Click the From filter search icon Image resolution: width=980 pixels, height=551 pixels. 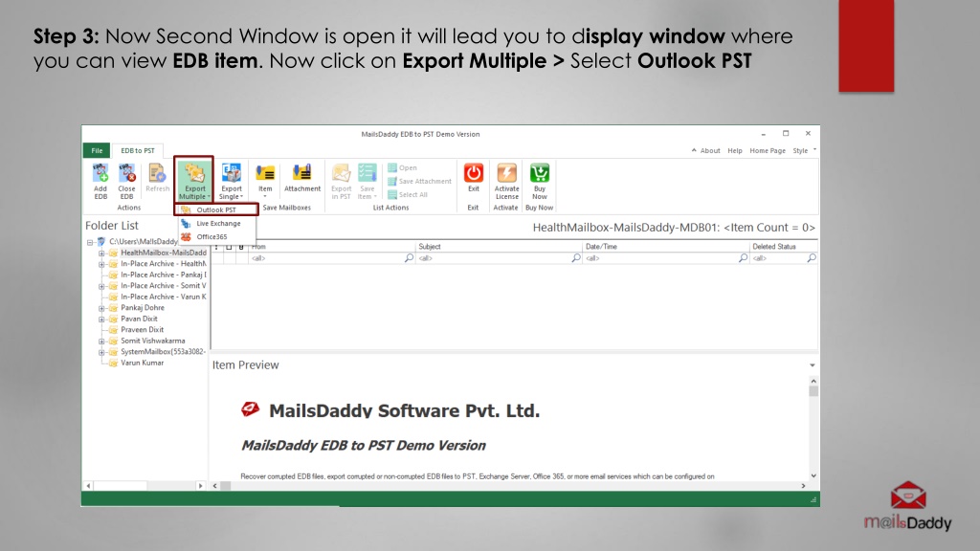[x=409, y=258]
